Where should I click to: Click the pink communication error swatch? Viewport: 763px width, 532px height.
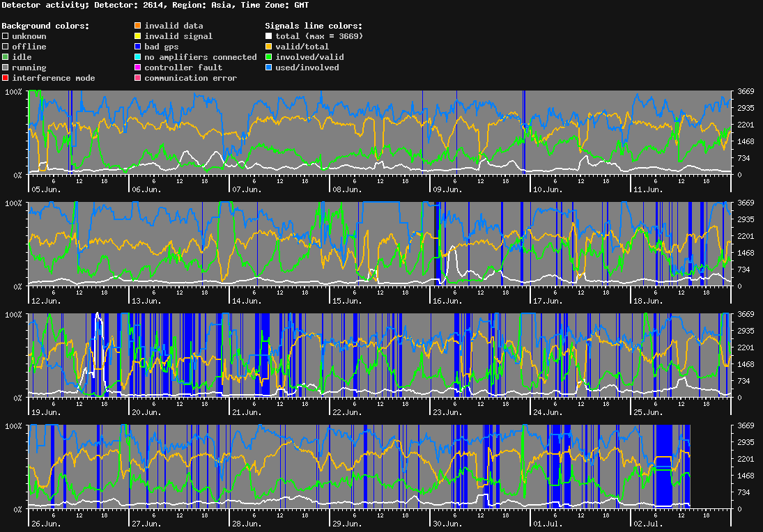(x=138, y=78)
